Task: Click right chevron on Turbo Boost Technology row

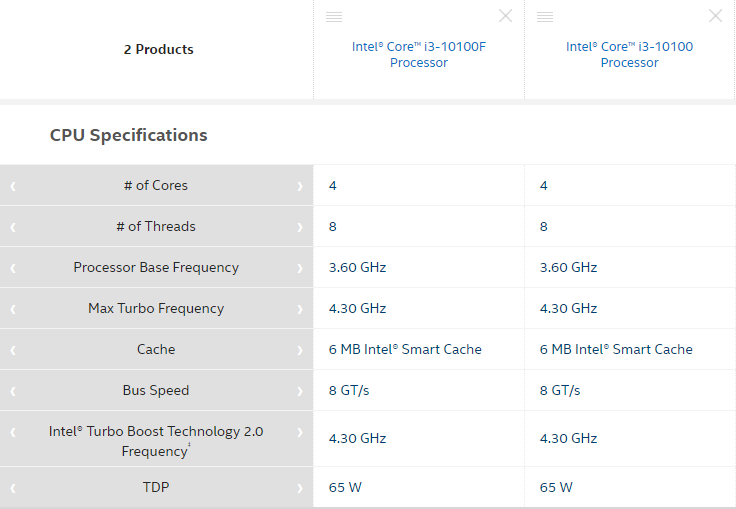Action: point(299,432)
